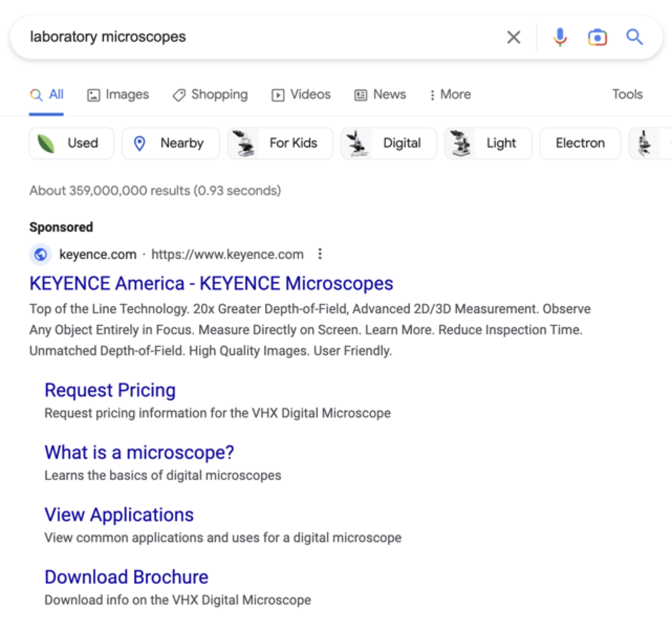Screen dimensions: 672x633
Task: Open the Videos tab
Action: pyautogui.click(x=301, y=95)
